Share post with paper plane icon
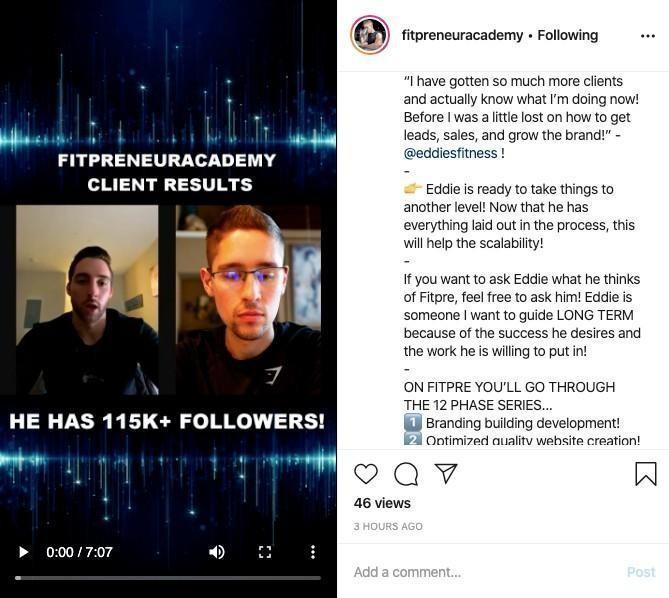This screenshot has height=598, width=669. [446, 473]
